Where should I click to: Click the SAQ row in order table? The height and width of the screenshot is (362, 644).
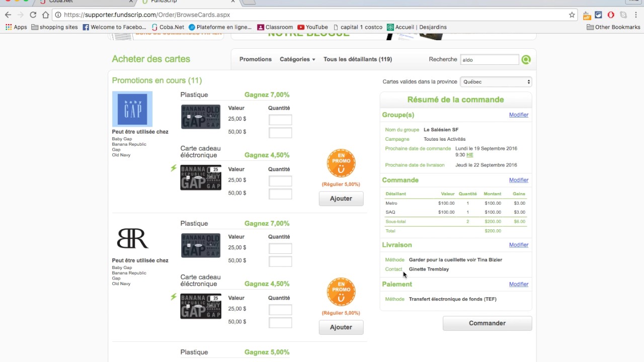click(x=455, y=212)
